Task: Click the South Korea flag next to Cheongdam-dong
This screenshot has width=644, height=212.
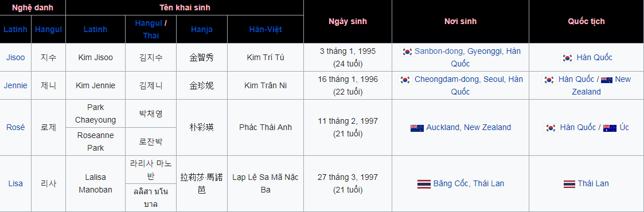Action: 405,80
